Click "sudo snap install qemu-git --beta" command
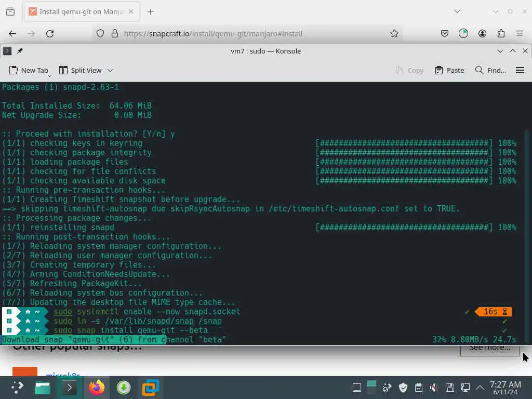Image resolution: width=532 pixels, height=399 pixels. 130,330
